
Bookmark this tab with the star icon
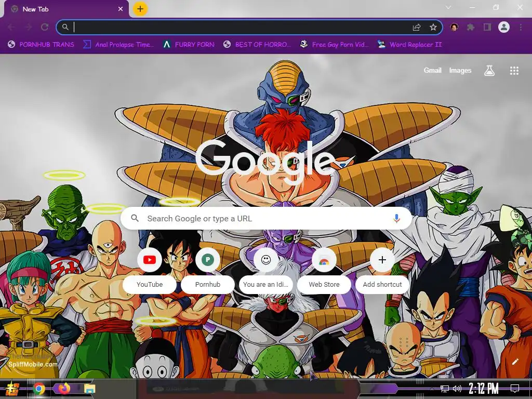(433, 27)
